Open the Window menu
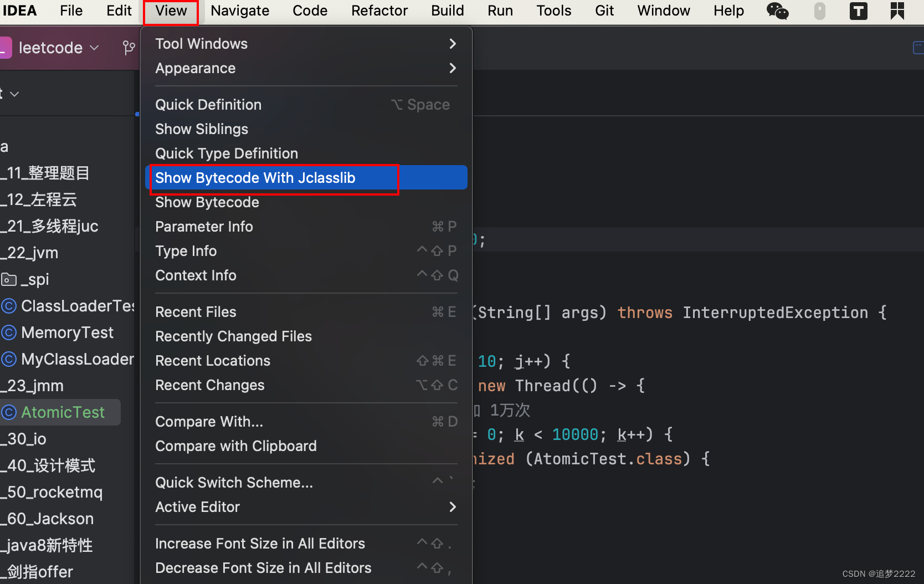The height and width of the screenshot is (584, 924). click(664, 11)
